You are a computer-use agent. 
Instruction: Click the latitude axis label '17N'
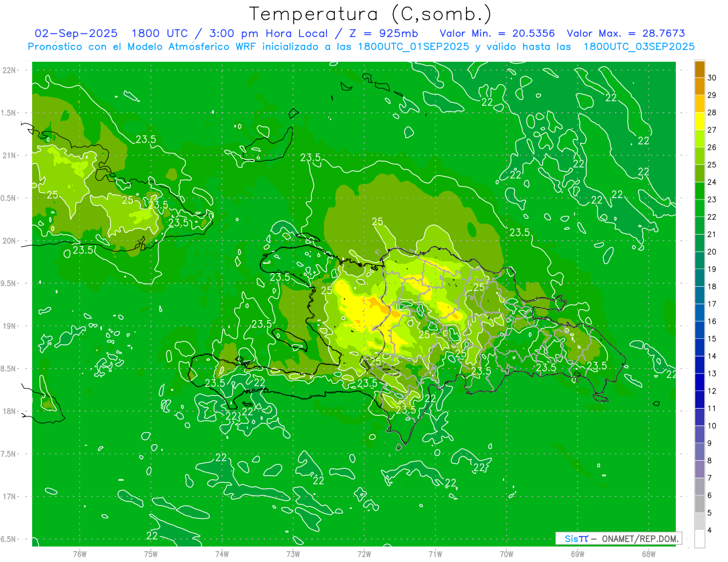click(10, 497)
